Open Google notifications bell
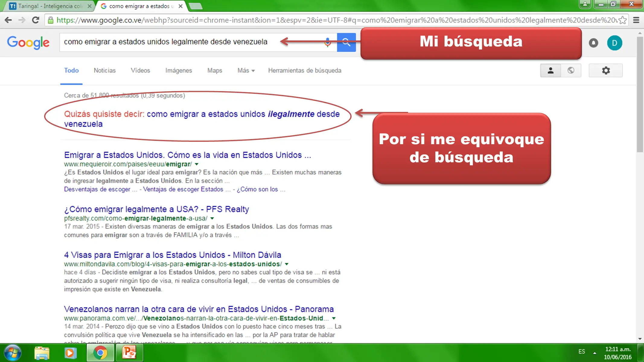 coord(593,43)
